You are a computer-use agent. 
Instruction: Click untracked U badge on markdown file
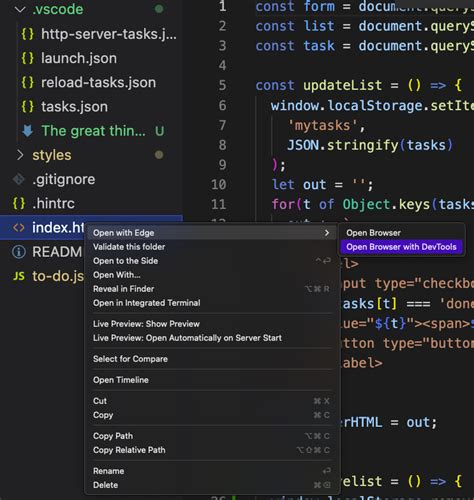(x=159, y=131)
